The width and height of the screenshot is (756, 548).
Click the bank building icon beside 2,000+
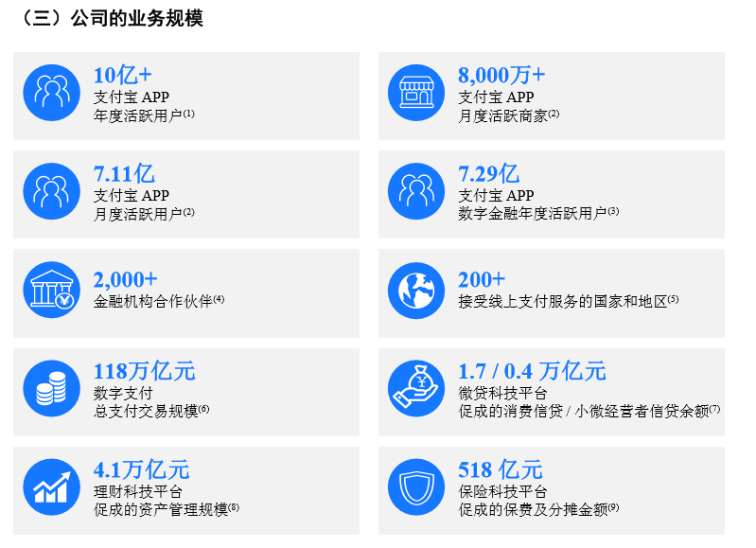(52, 290)
